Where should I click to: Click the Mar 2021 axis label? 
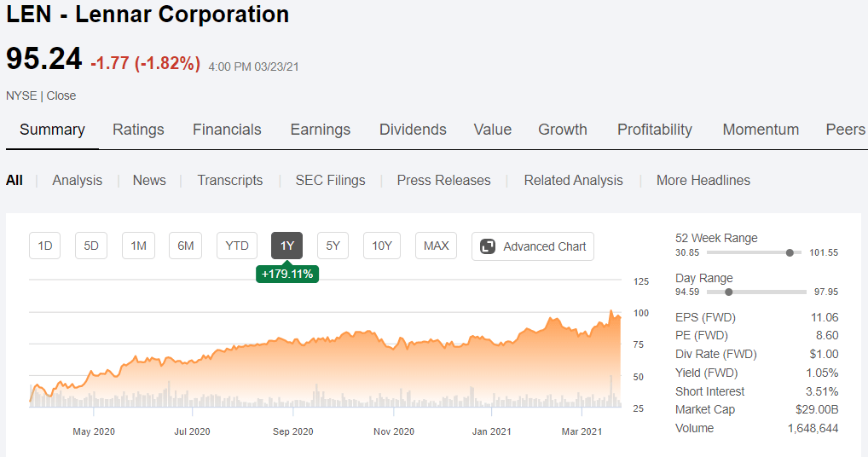tap(582, 431)
